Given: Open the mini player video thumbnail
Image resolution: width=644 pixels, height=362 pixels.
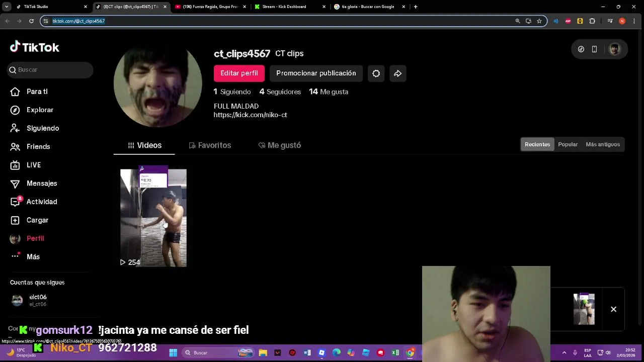Looking at the screenshot, I should 584,309.
